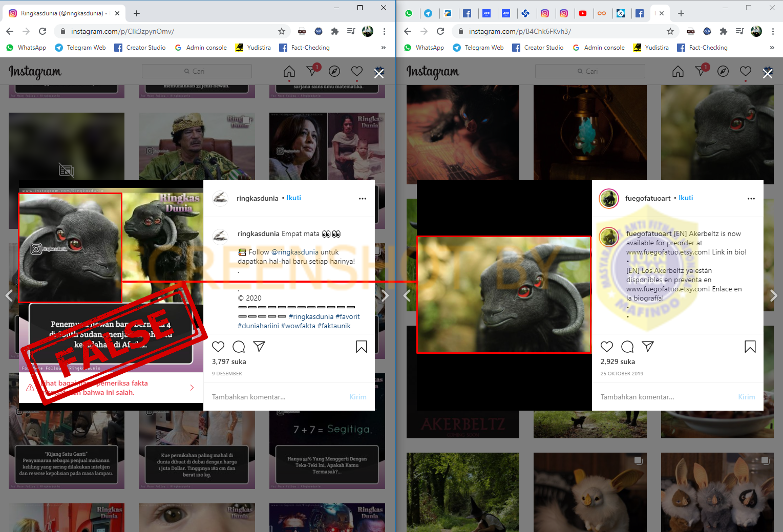Share ringkasdunia post via paper plane
783x532 pixels.
(259, 347)
